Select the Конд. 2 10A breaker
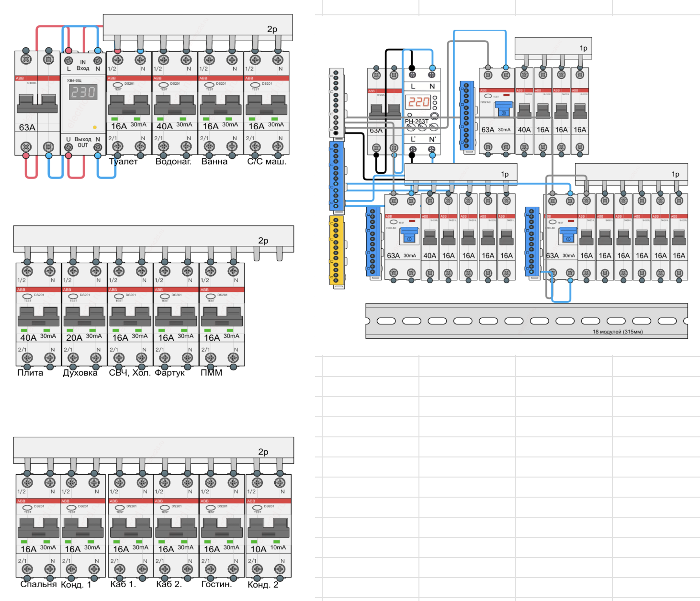Screen dimensions: 700x601 coord(268,525)
